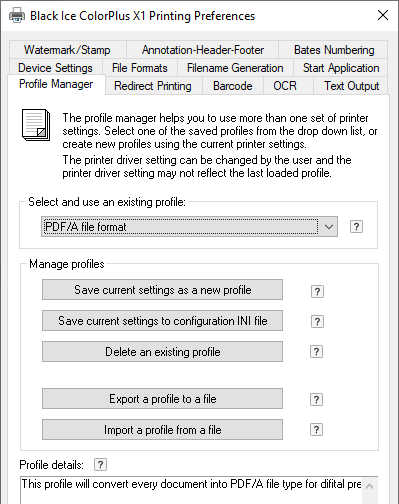Switch to the Watermark/Stamp tab
The image size is (399, 504).
(67, 50)
